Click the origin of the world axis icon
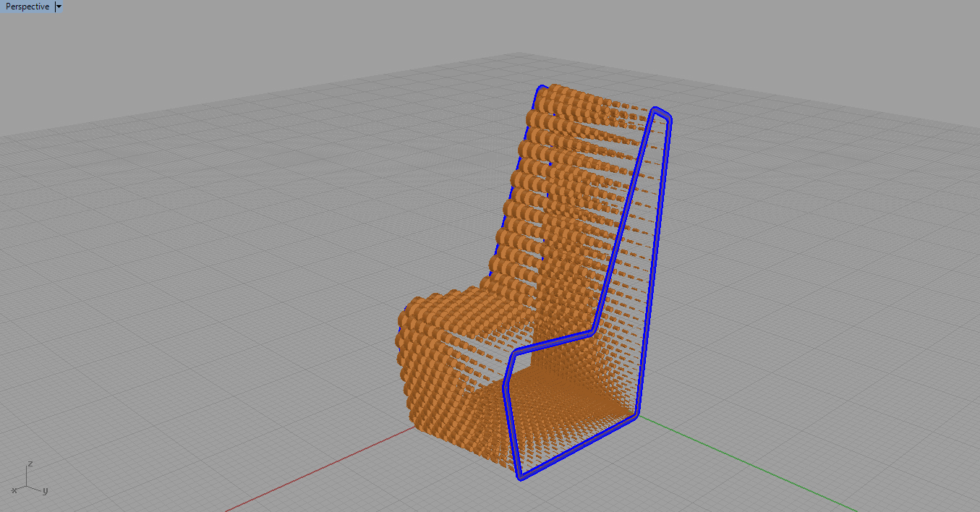This screenshot has width=980, height=512. [x=27, y=485]
